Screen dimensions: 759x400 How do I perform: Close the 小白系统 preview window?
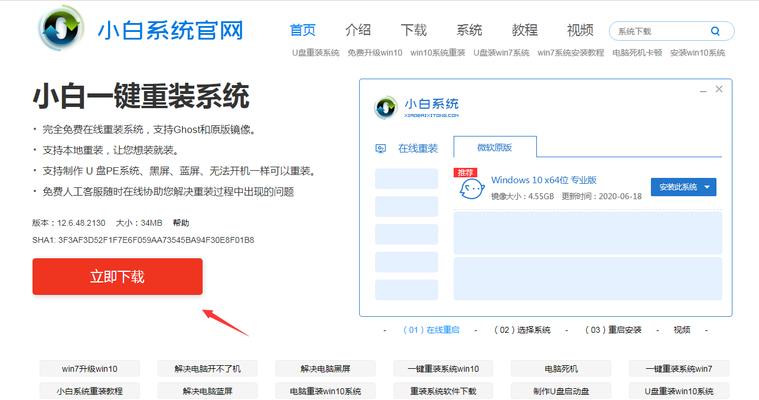coord(719,89)
